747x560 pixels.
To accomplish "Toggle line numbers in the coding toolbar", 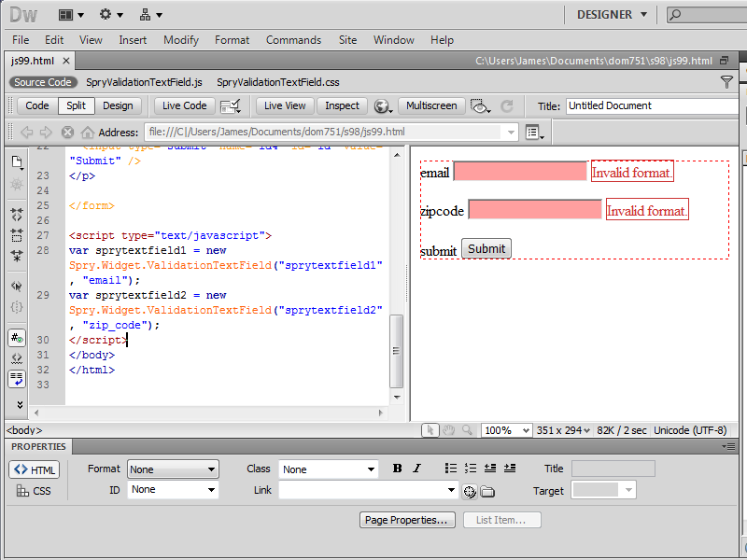I will tap(17, 338).
